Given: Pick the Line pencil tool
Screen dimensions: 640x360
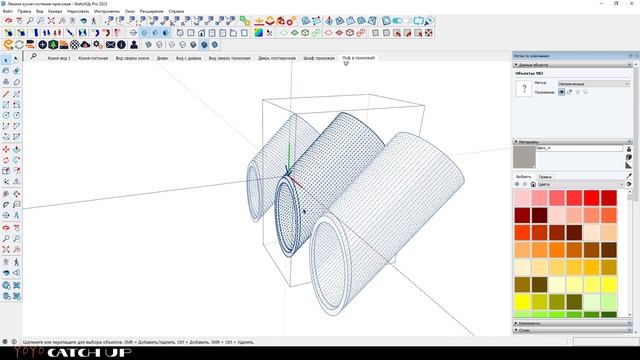Looking at the screenshot, I should point(6,94).
